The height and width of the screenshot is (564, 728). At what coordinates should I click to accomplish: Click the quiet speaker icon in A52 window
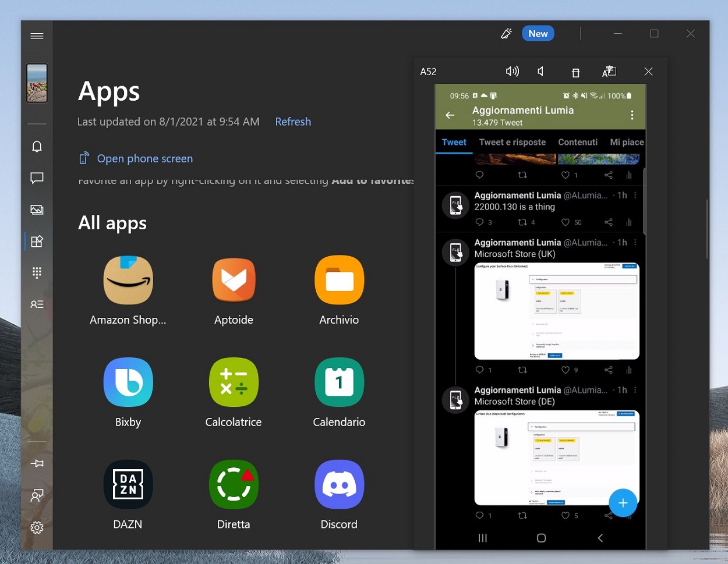pos(541,71)
